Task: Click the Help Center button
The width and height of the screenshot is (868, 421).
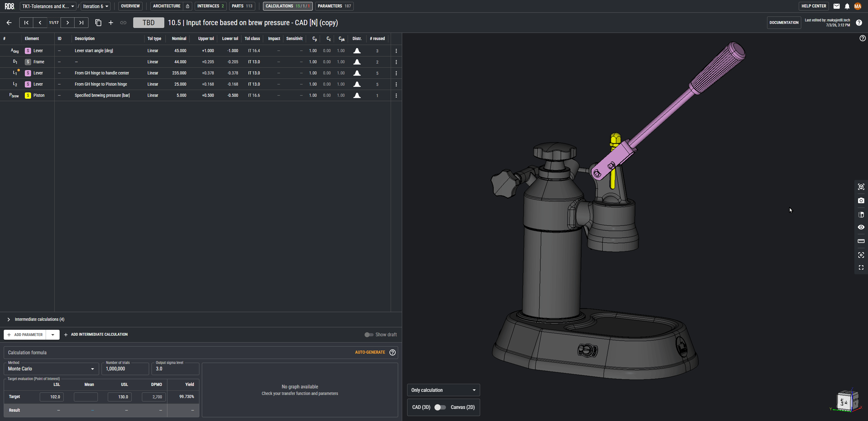Action: (814, 6)
